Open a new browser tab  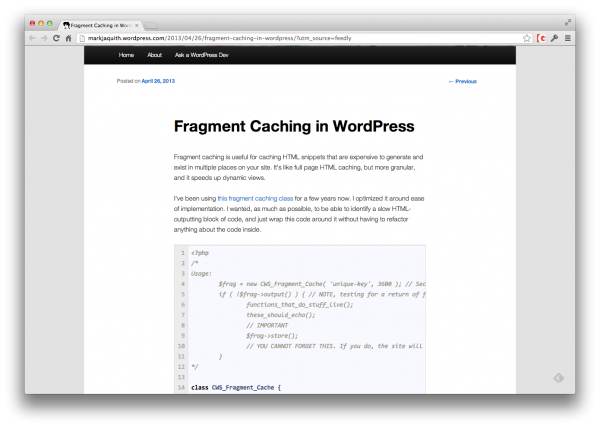pyautogui.click(x=151, y=26)
